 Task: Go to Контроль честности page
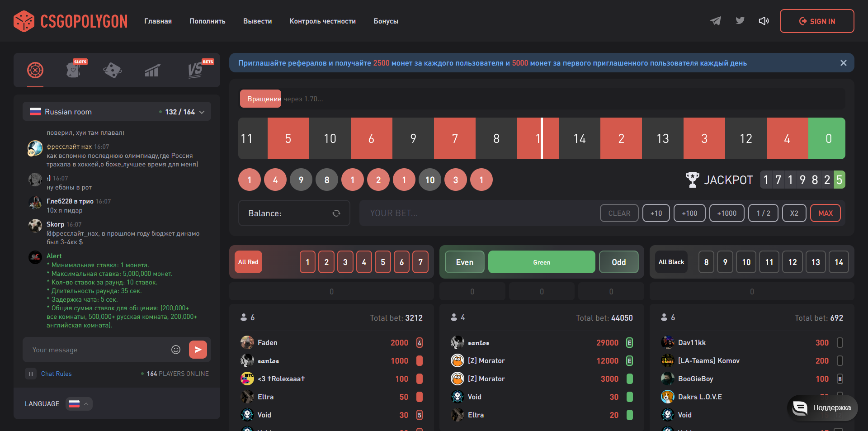322,21
